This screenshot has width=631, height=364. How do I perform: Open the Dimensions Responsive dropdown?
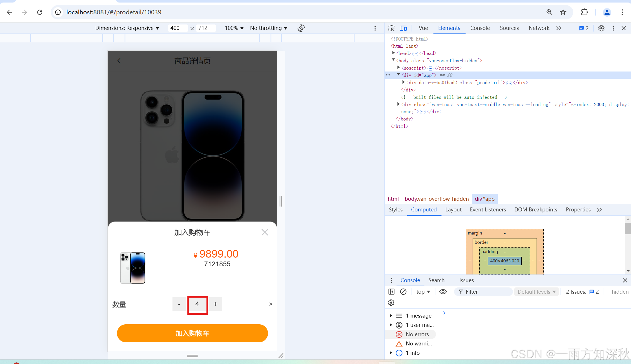127,28
